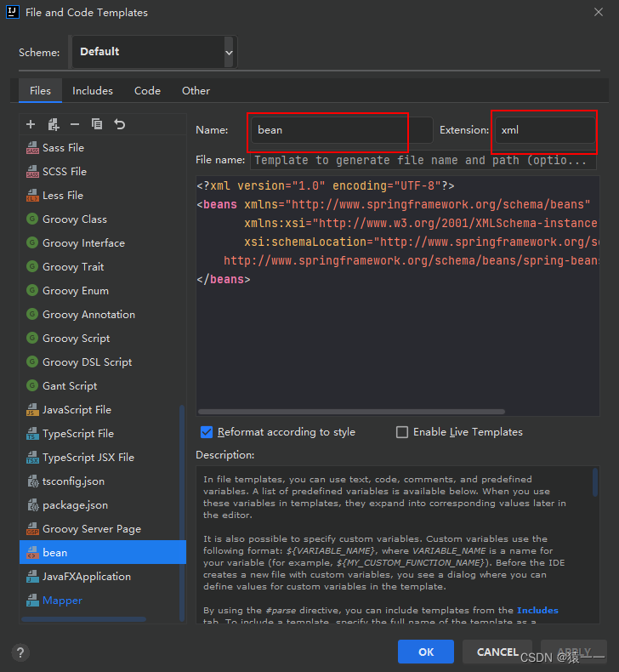Select the package.json template text
Screen dimensions: 619x672
coord(75,505)
